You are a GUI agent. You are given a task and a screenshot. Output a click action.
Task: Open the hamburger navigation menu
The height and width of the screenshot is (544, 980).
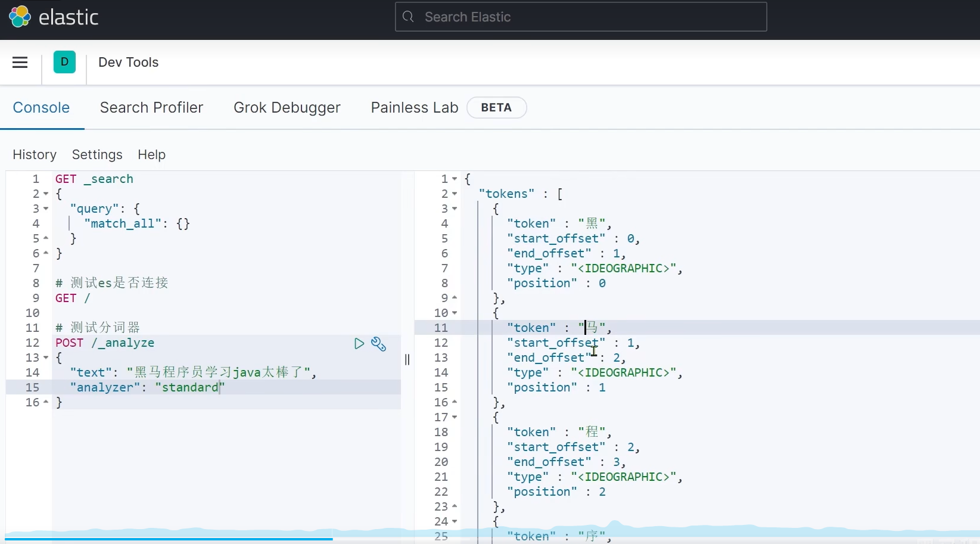click(x=20, y=63)
